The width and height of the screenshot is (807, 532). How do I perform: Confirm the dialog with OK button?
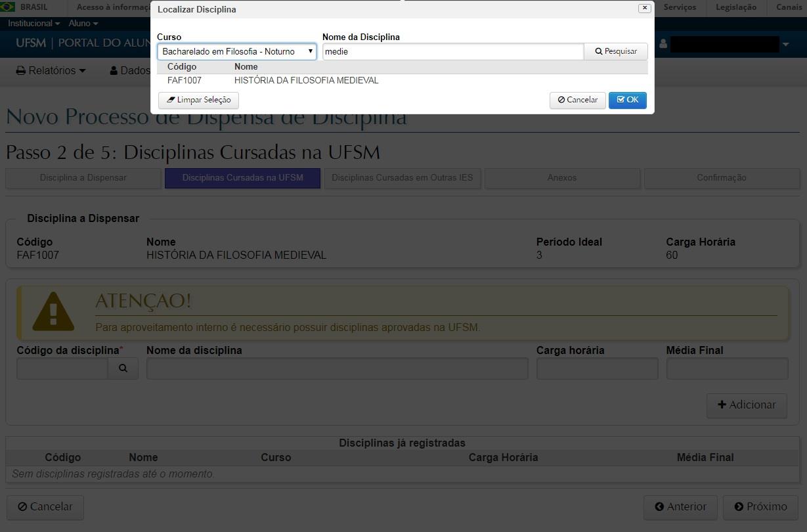click(x=627, y=100)
